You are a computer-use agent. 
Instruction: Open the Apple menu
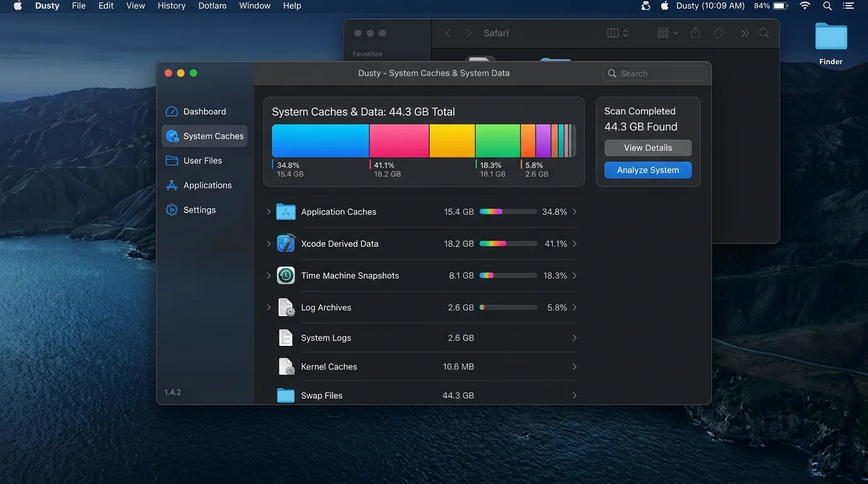[x=18, y=6]
